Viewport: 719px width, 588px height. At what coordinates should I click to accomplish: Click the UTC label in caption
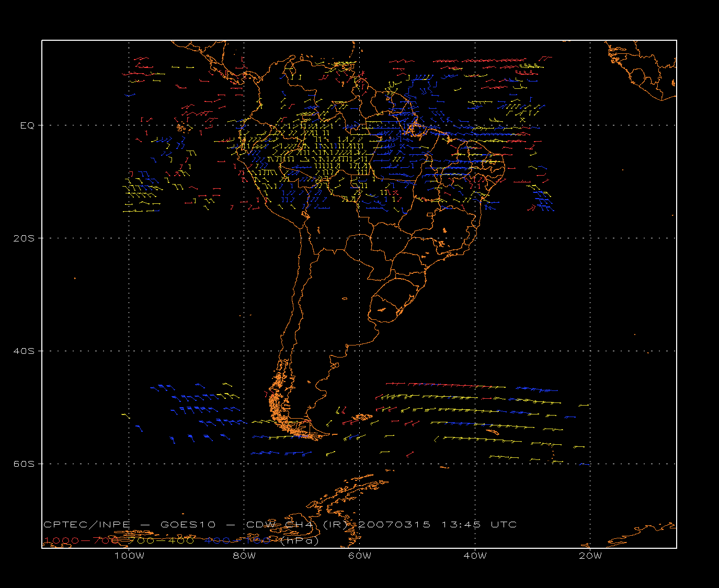[504, 525]
